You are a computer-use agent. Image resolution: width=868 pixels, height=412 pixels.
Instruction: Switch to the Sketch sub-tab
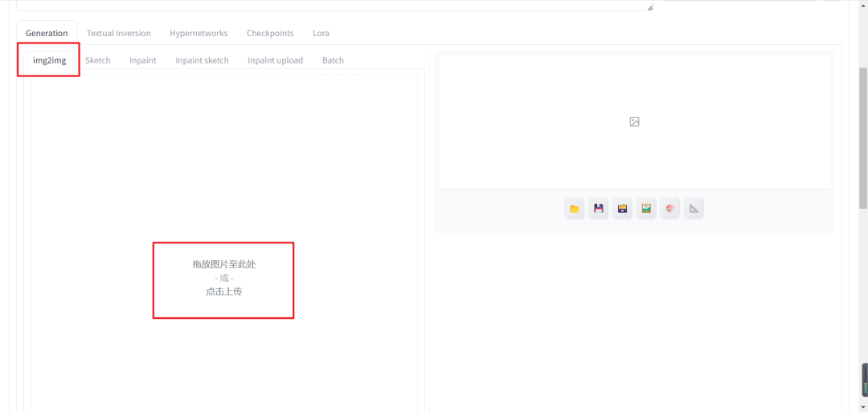(98, 60)
